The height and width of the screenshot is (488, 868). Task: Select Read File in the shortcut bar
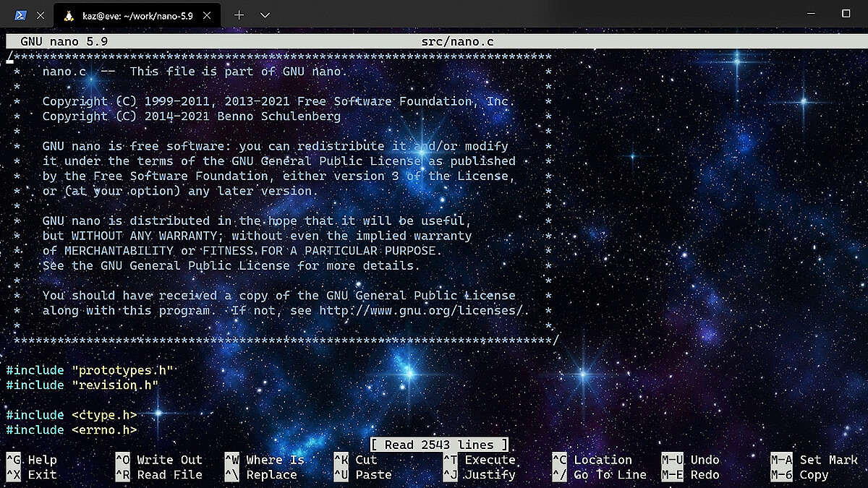click(159, 475)
